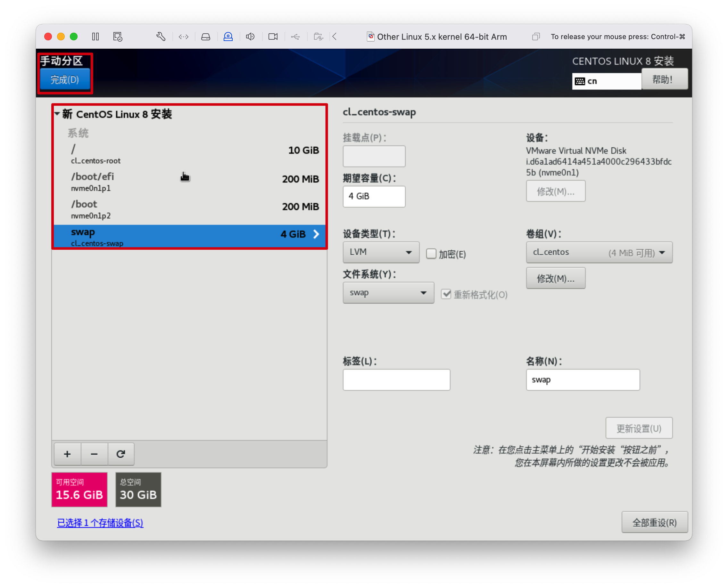Click 全部重设(R) reset all button
This screenshot has height=588, width=728.
pyautogui.click(x=654, y=523)
